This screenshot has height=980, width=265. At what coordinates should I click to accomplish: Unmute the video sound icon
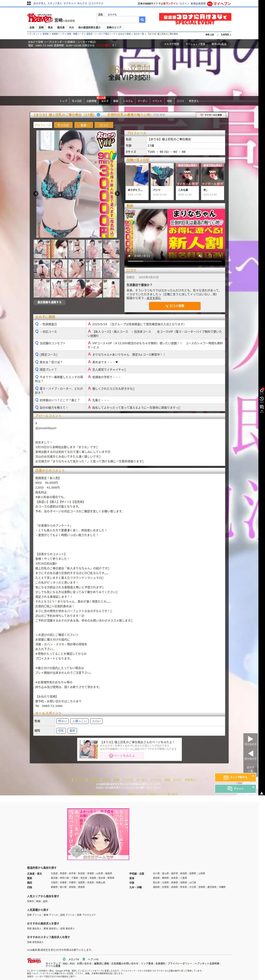(200, 256)
